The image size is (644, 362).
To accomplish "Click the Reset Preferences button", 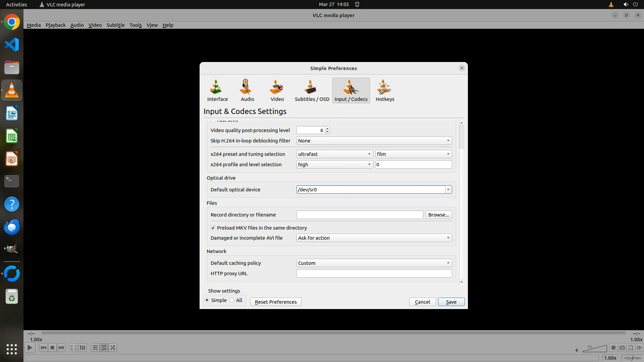I will 275,302.
